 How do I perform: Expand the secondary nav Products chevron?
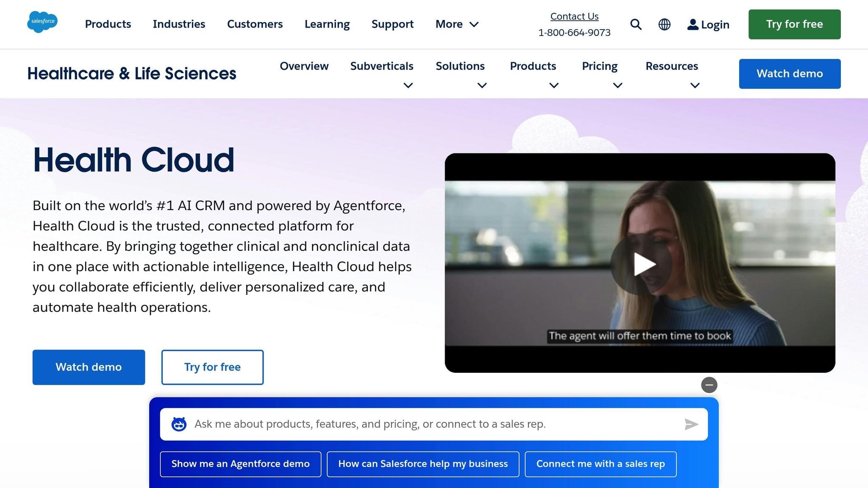(554, 86)
